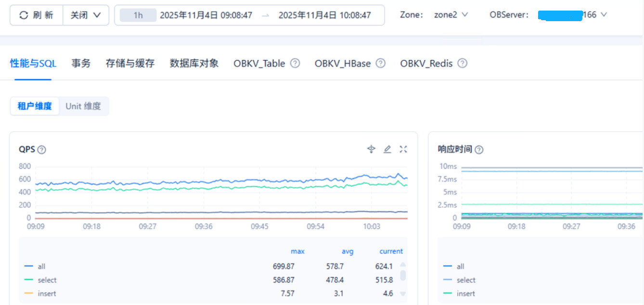This screenshot has width=644, height=305.
Task: Click the 刷新 refresh button
Action: coord(37,15)
